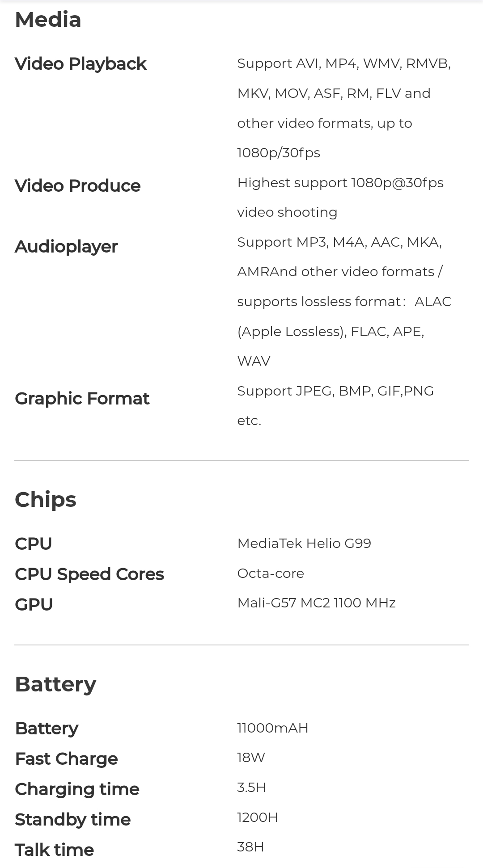The height and width of the screenshot is (868, 483).
Task: Select the 3.5H Charging time value
Action: pos(251,788)
